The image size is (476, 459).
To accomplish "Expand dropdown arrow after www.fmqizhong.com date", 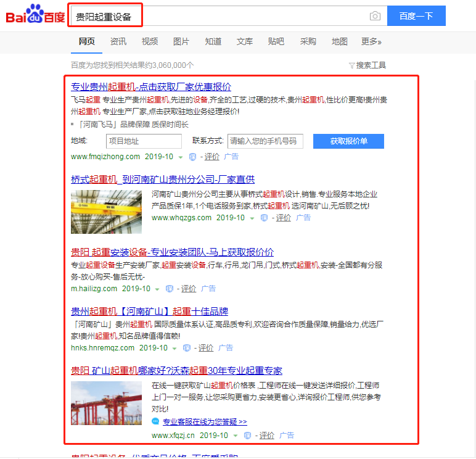I will point(181,157).
